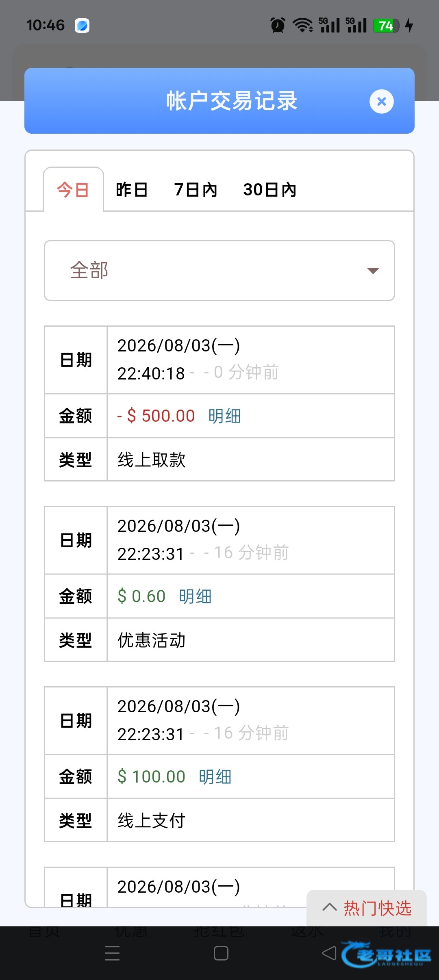Tap the alarm clock status icon
The width and height of the screenshot is (439, 980).
pos(278,25)
